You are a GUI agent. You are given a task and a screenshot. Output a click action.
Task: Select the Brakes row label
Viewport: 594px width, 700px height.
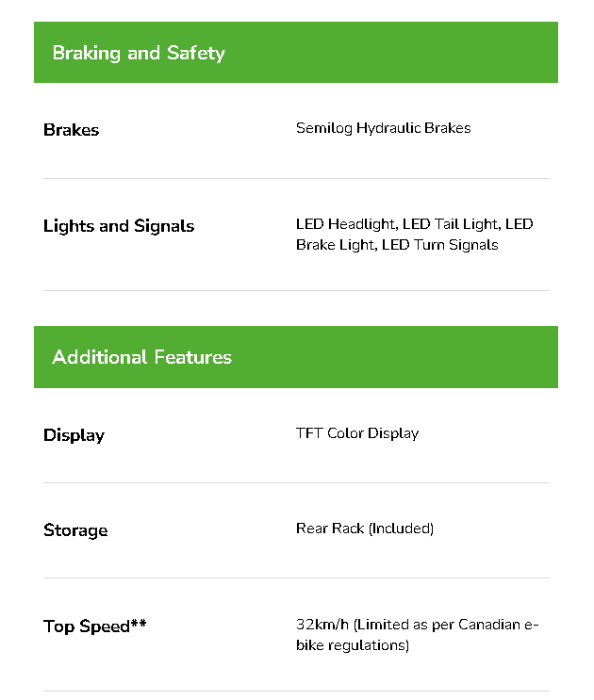[71, 130]
